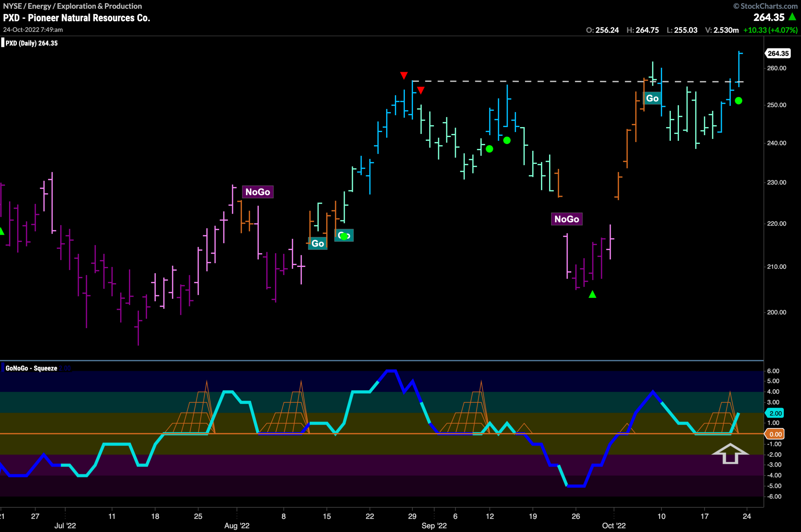Image resolution: width=801 pixels, height=532 pixels.
Task: Click the green up-triangle beside price 264.35
Action: click(x=793, y=16)
